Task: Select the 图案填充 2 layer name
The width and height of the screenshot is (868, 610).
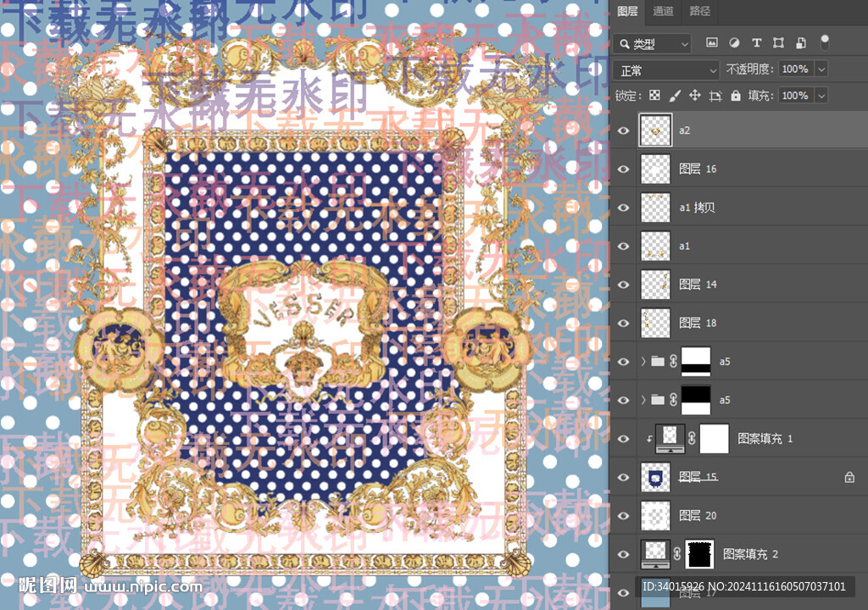Action: (750, 553)
